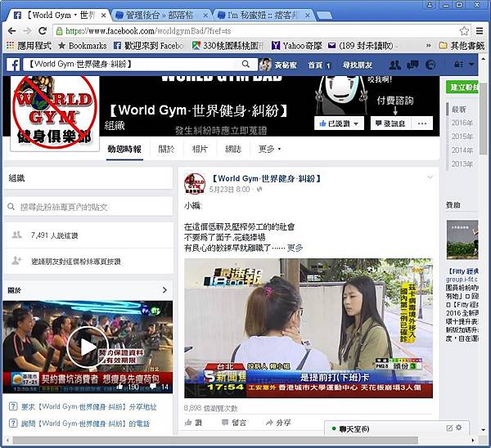
Task: Open the privacy shortcuts lock icon
Action: click(458, 65)
